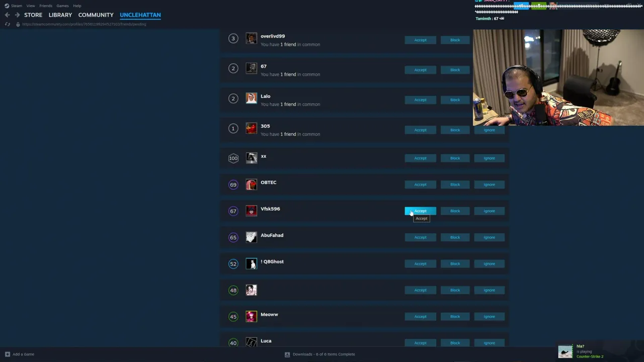Accept Meoww's friend request
This screenshot has height=362, width=644.
tap(420, 316)
